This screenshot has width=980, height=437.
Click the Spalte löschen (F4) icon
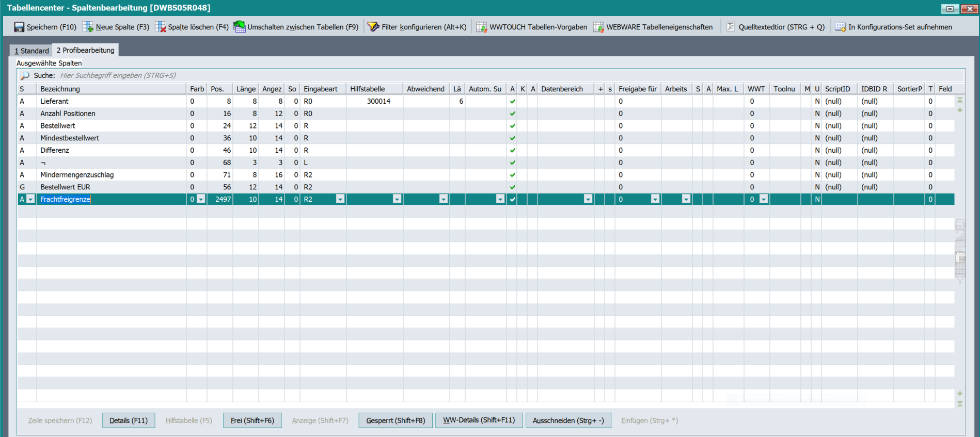click(161, 27)
